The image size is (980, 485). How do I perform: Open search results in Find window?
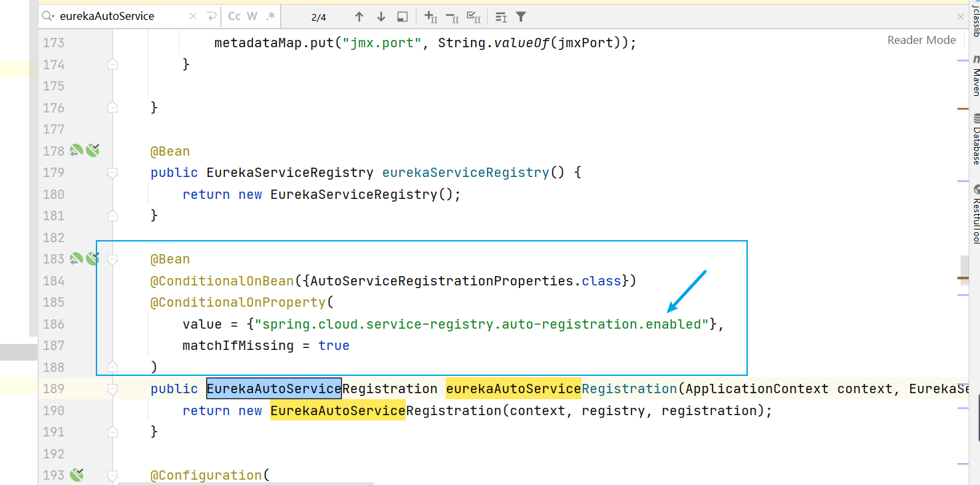(x=403, y=17)
